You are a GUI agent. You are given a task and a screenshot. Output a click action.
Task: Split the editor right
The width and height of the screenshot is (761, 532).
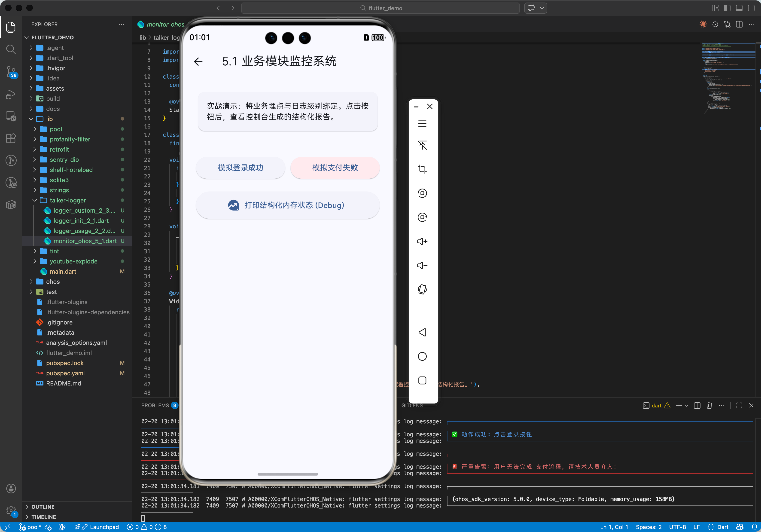[739, 24]
